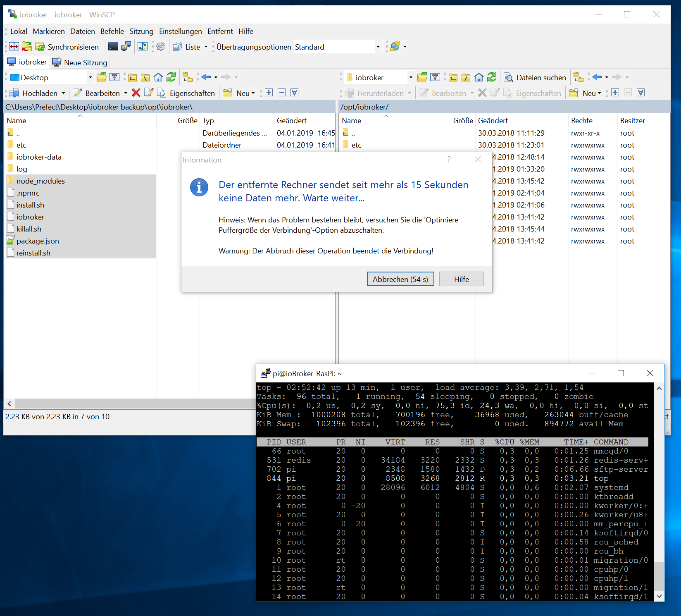Expand the Hochladen dropdown arrow
Screen dimensions: 681x616
(x=63, y=93)
